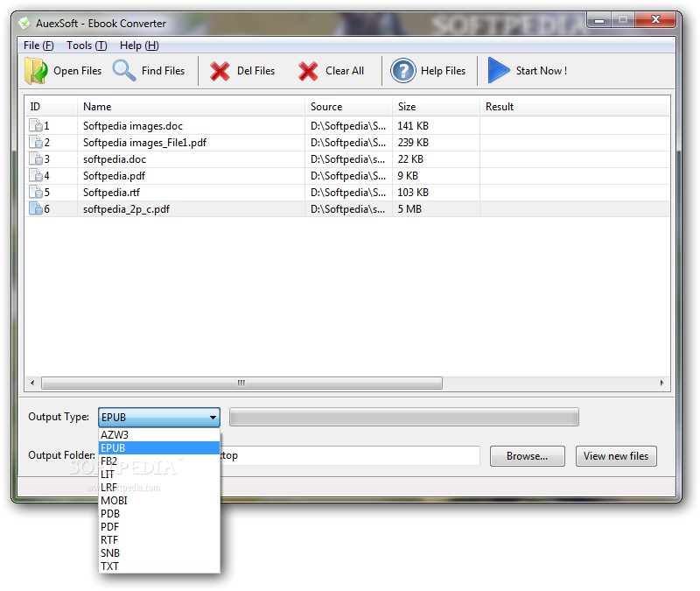Select file Softpedia.rtf
Screen dimensions: 700x591
coord(111,192)
